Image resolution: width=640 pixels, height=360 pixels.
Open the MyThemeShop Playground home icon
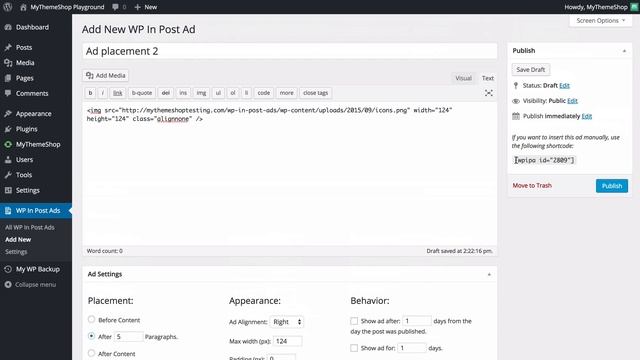pos(23,7)
